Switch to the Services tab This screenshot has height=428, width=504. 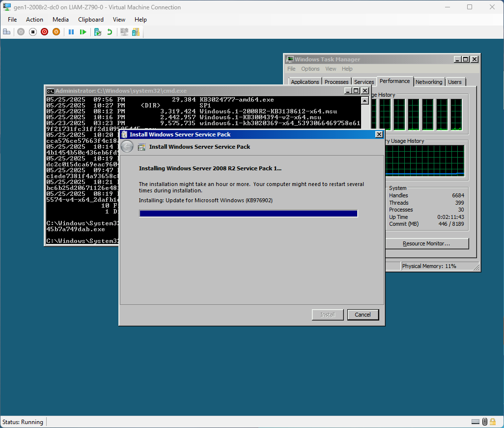click(364, 82)
